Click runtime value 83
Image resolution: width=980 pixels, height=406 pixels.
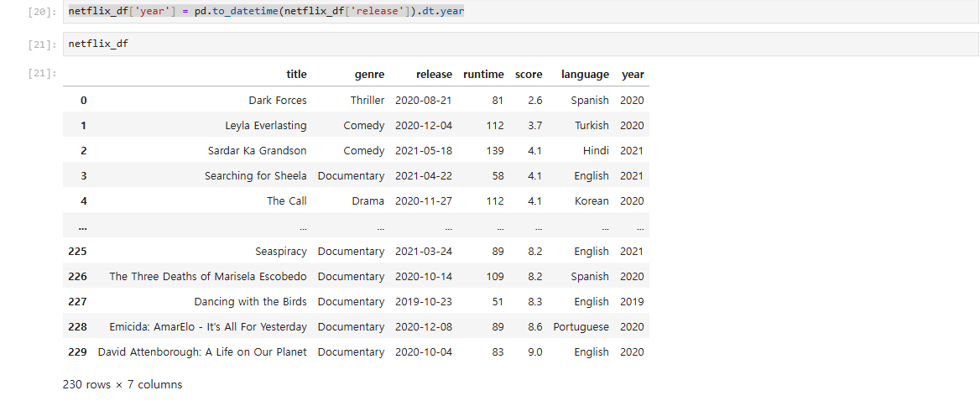coord(498,351)
